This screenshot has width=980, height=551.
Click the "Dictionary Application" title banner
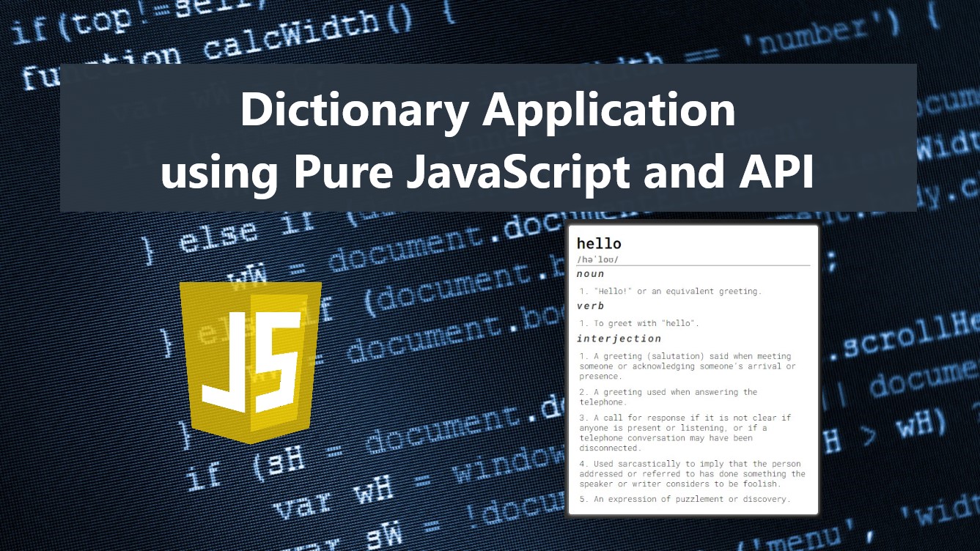[x=489, y=110]
